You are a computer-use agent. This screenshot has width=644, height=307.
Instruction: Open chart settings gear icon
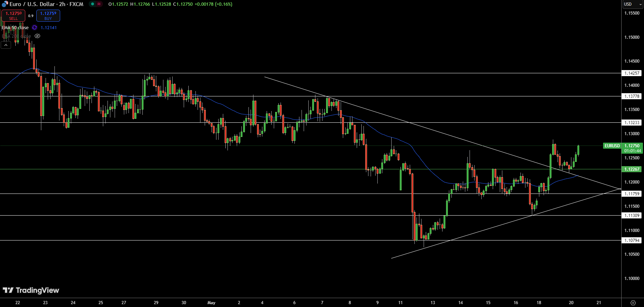tap(633, 303)
